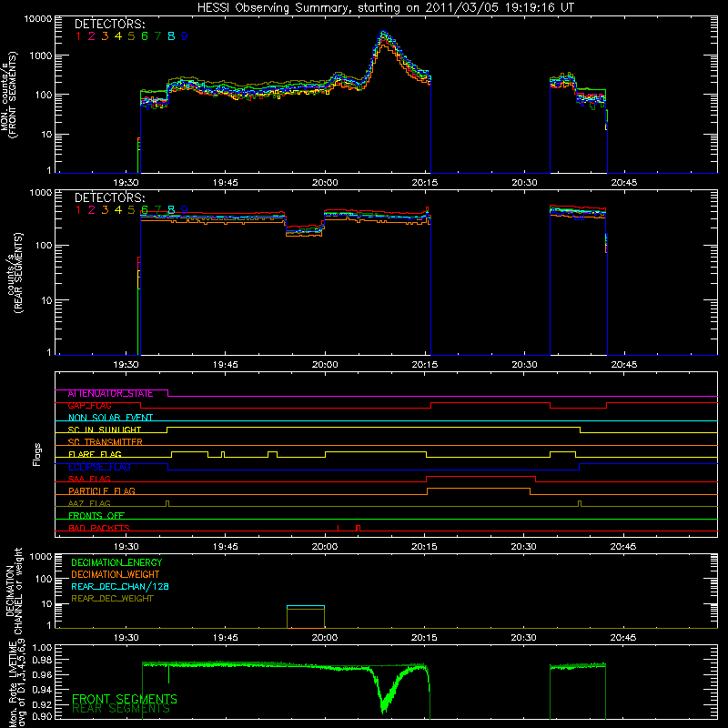Click the REAR_DEC_WEIGHT legend entry
The height and width of the screenshot is (728, 728).
[x=112, y=599]
